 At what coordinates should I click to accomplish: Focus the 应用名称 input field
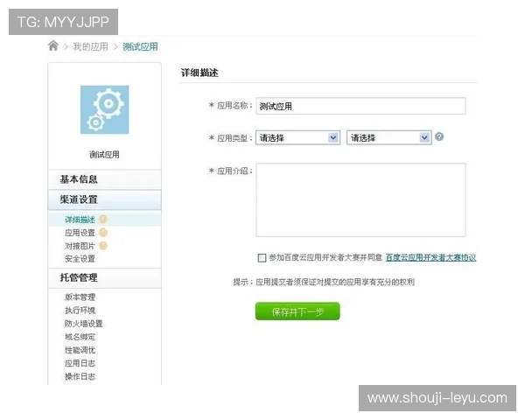pyautogui.click(x=360, y=106)
